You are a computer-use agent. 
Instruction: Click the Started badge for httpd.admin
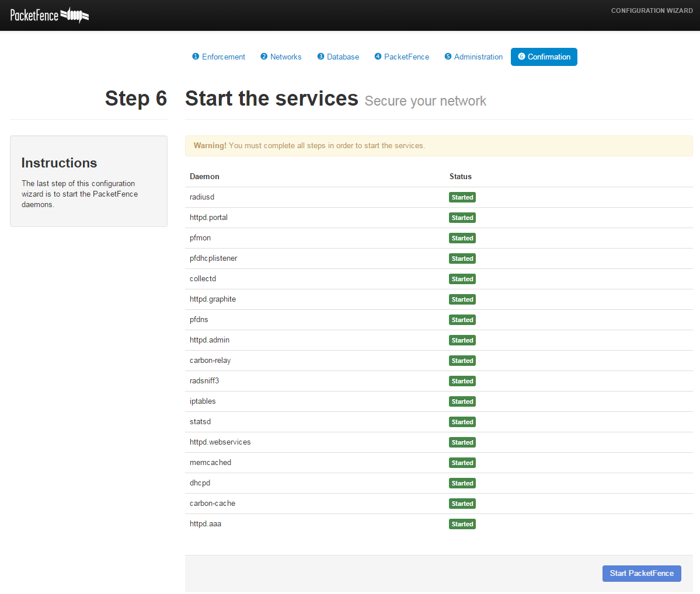(462, 340)
